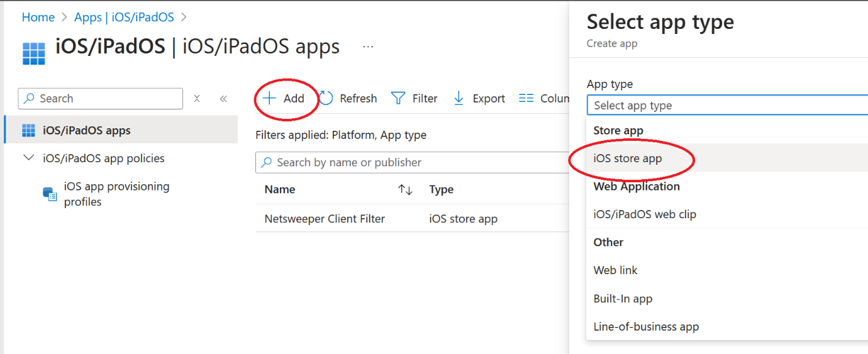Click the Refresh button label
868x354 pixels.
coord(359,99)
